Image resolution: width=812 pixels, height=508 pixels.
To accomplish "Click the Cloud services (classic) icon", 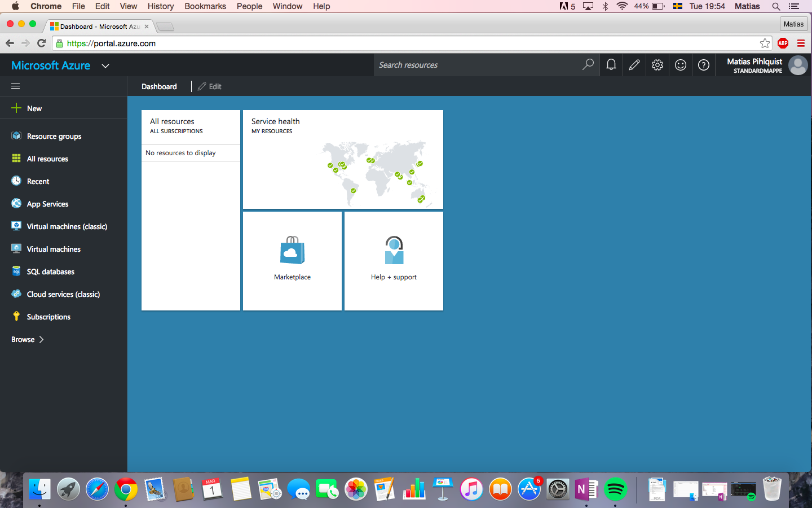I will [16, 294].
